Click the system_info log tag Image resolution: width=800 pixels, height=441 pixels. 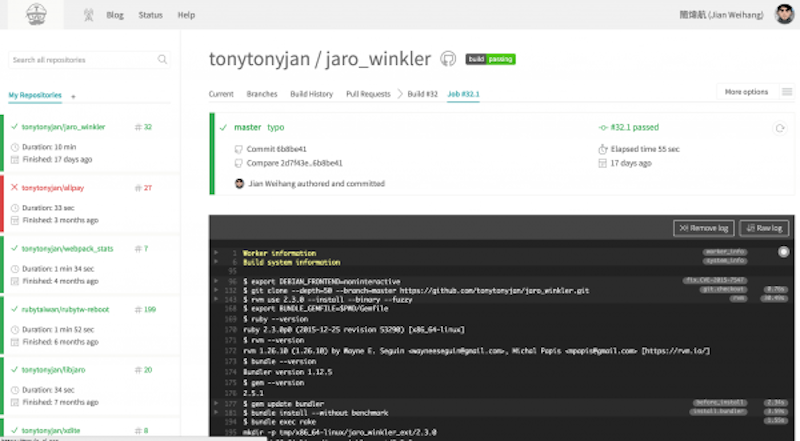pyautogui.click(x=725, y=261)
